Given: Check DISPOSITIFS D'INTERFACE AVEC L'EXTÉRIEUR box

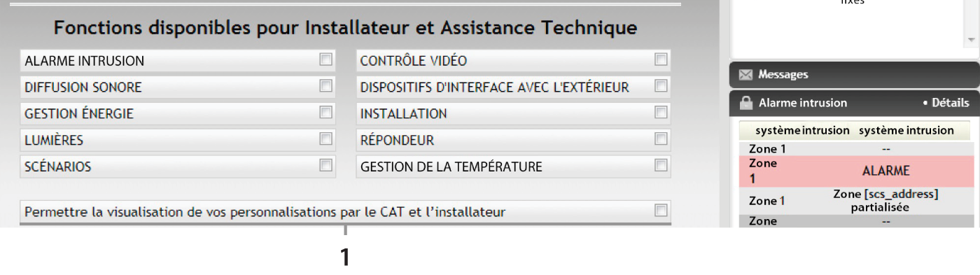Looking at the screenshot, I should pos(661,86).
